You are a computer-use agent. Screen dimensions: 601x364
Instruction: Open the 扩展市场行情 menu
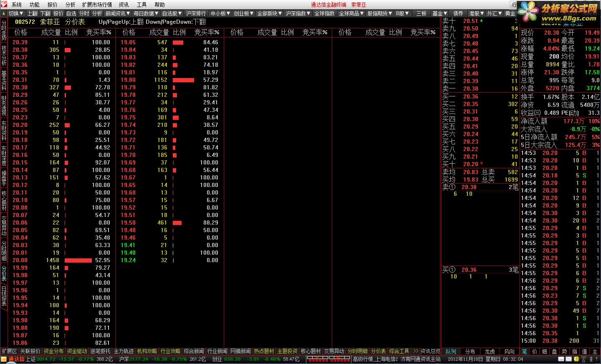(97, 5)
